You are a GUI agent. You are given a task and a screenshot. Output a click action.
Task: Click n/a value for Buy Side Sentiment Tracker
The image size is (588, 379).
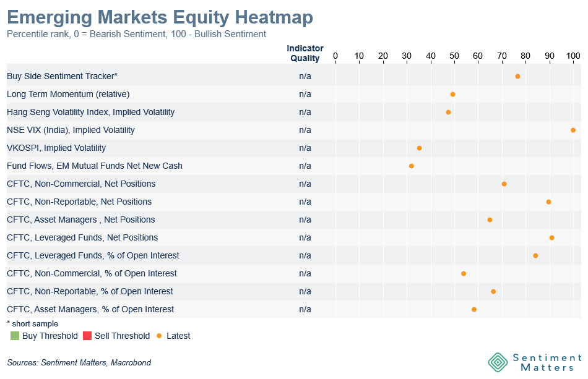(x=305, y=76)
